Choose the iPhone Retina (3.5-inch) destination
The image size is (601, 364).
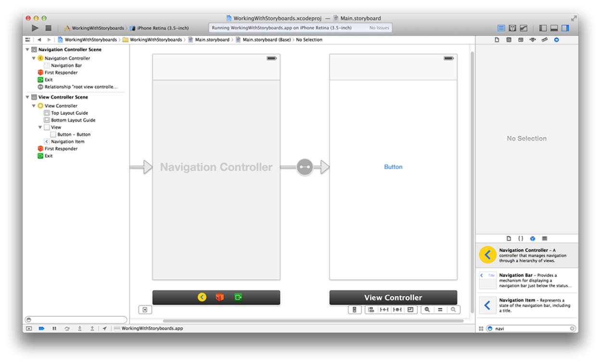[160, 28]
